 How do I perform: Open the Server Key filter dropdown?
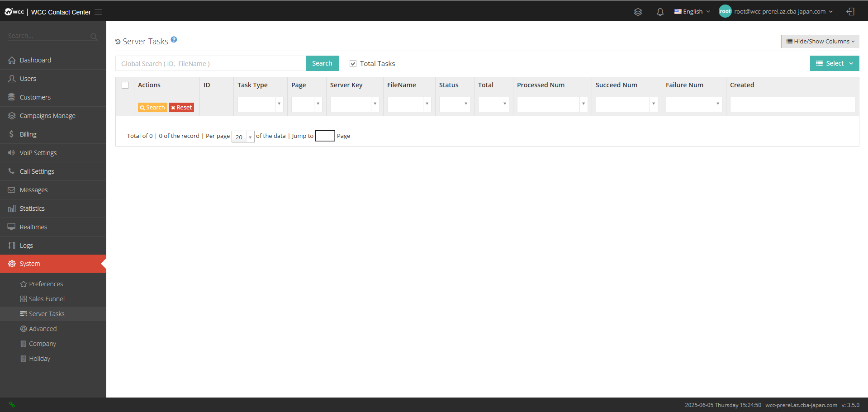point(355,104)
